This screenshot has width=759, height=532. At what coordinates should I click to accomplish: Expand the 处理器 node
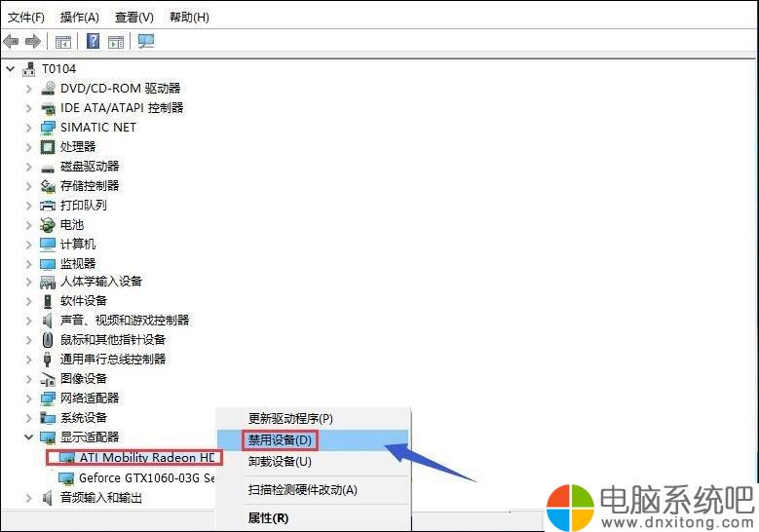pyautogui.click(x=28, y=147)
